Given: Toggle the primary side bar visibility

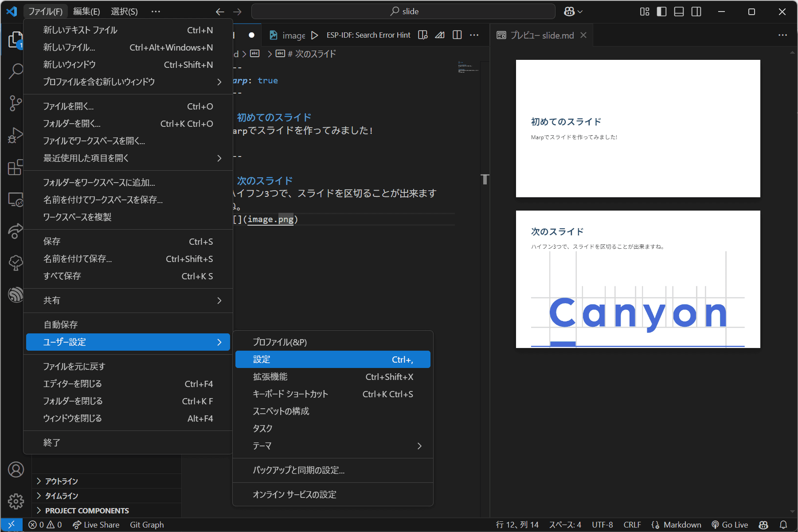Looking at the screenshot, I should (661, 12).
